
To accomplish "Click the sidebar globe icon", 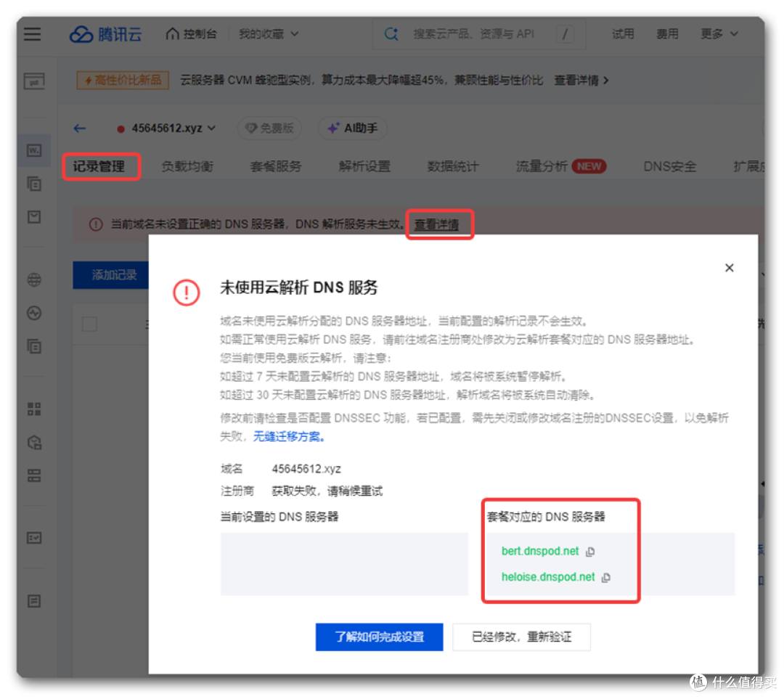I will pos(34,280).
